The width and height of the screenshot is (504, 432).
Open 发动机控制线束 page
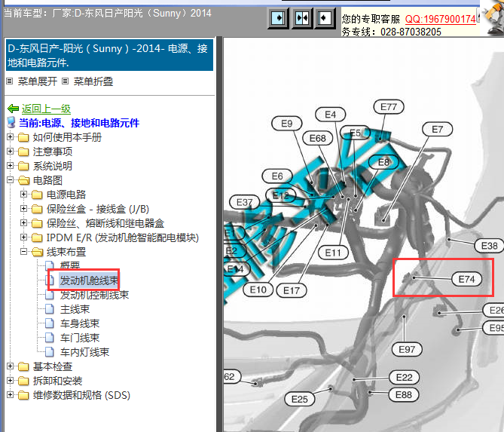pos(94,295)
